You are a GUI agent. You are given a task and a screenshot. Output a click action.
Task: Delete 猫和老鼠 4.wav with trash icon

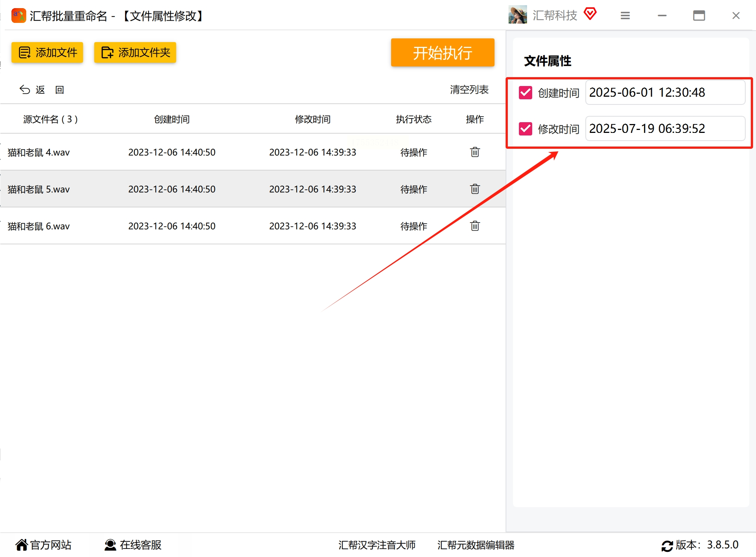[475, 152]
